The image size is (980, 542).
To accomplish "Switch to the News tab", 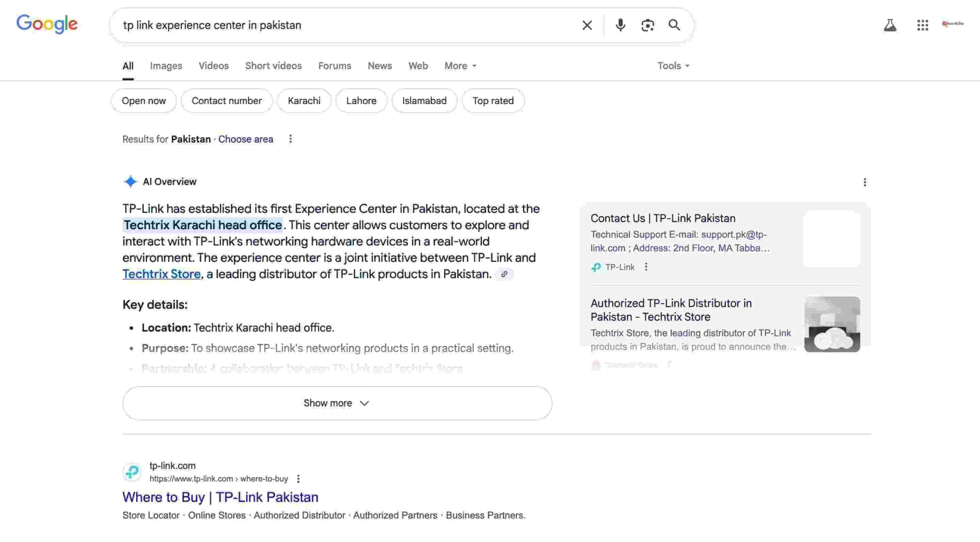I will click(x=379, y=66).
